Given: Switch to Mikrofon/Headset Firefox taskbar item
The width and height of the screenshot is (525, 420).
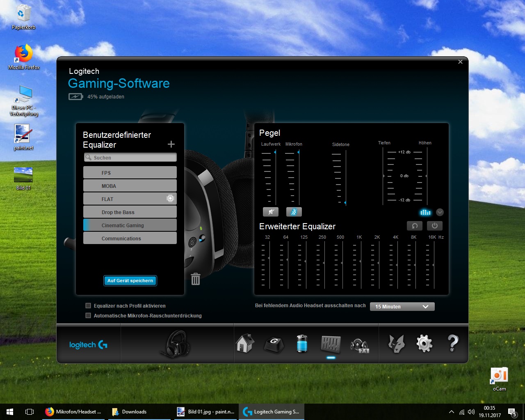Looking at the screenshot, I should coord(73,412).
